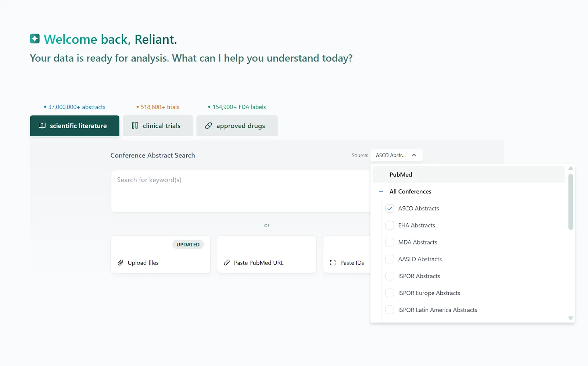Click the Welcome back, Reliant. heading

(x=110, y=39)
